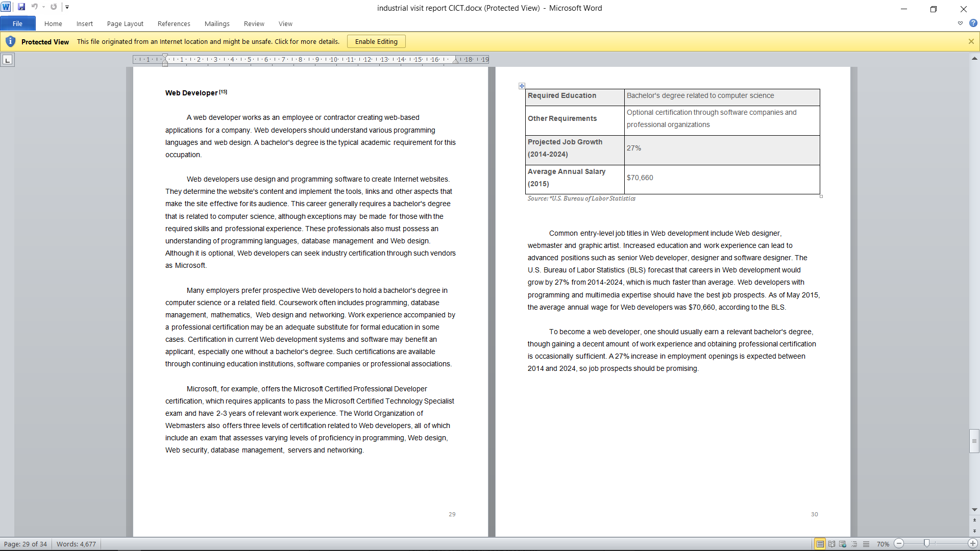The image size is (980, 551).
Task: Click the tab stop selector box
Action: point(7,60)
